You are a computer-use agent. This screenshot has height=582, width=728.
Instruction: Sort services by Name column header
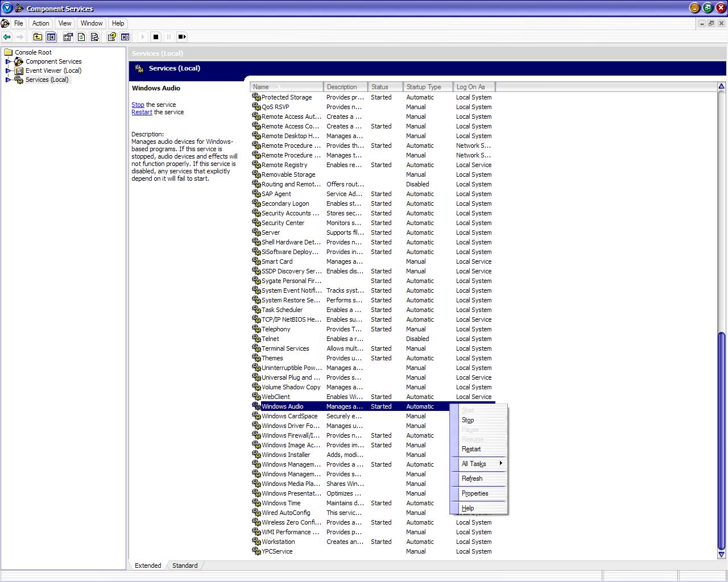[287, 87]
